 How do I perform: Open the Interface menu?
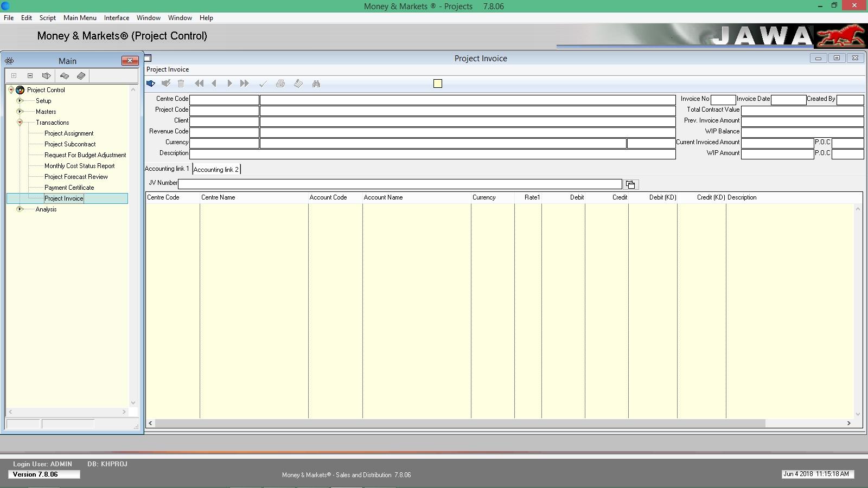point(117,18)
